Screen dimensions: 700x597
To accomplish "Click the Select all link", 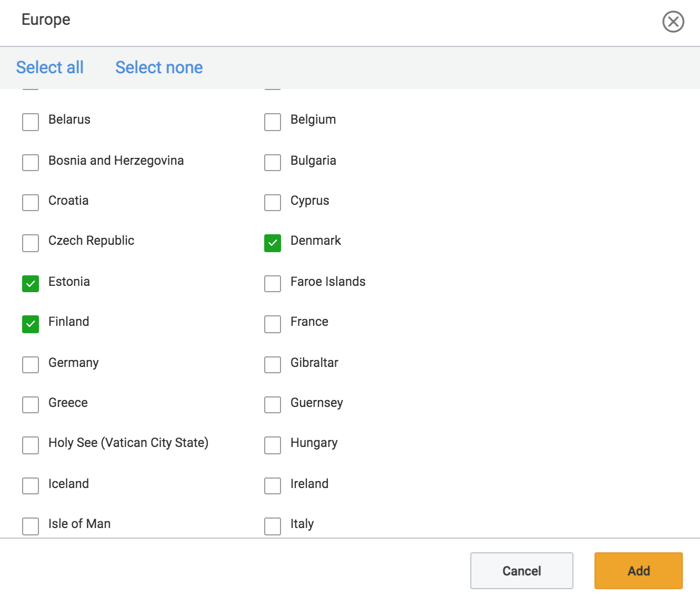I will click(x=49, y=67).
